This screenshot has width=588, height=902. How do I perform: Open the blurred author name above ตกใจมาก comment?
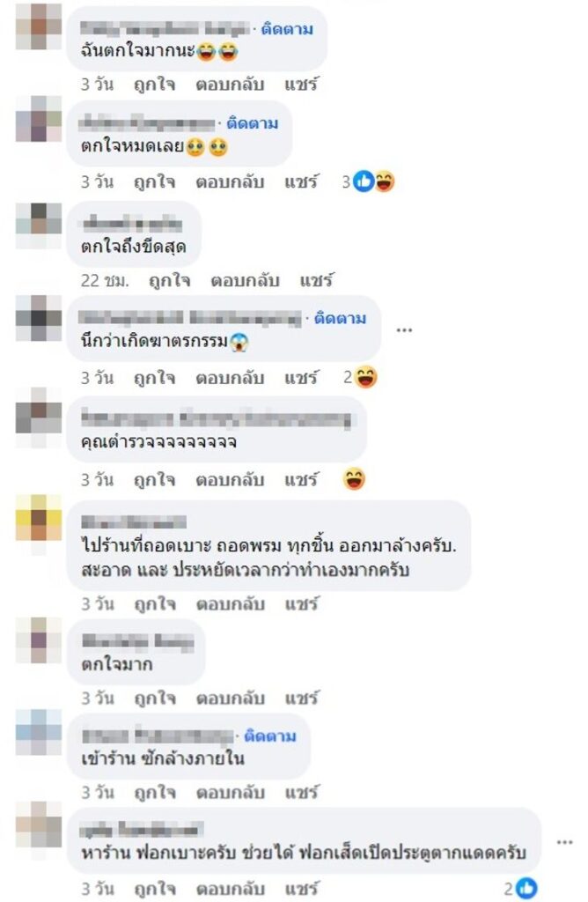click(138, 641)
